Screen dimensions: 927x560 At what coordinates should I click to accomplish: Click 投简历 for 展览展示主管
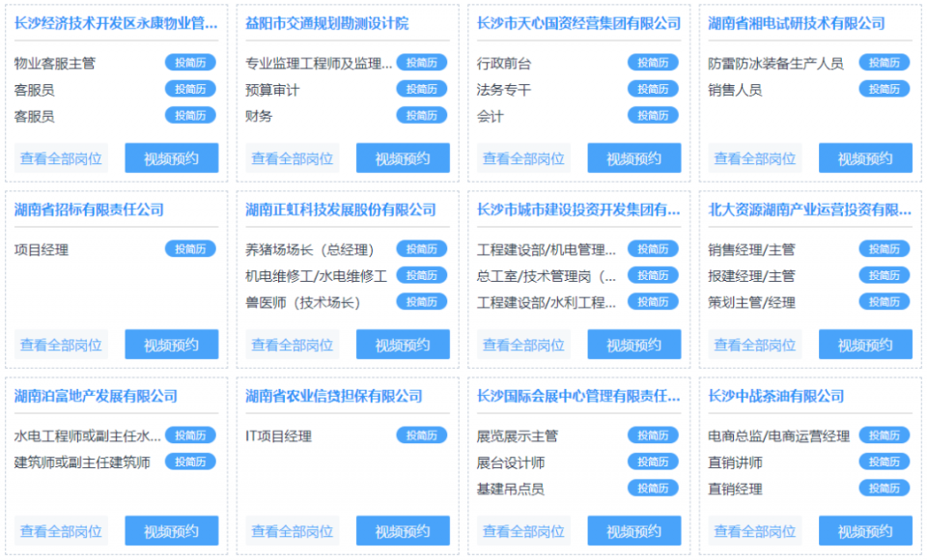(653, 435)
